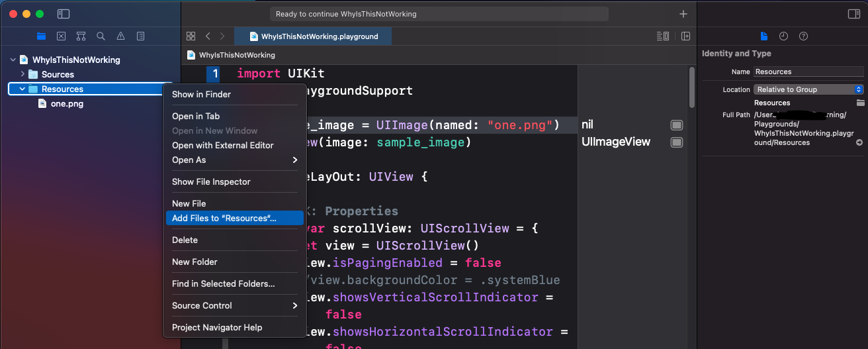Show the Quick Help inspector icon
This screenshot has height=349, width=868.
[x=803, y=36]
